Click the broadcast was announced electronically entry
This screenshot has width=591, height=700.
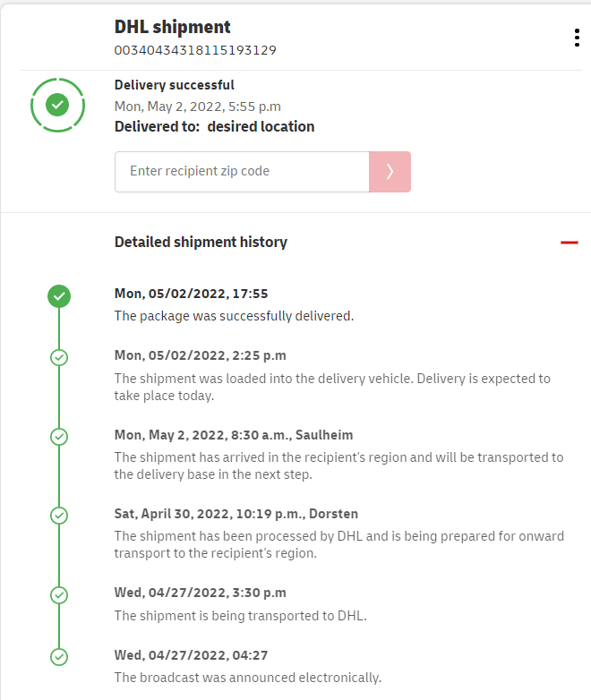[x=248, y=678]
